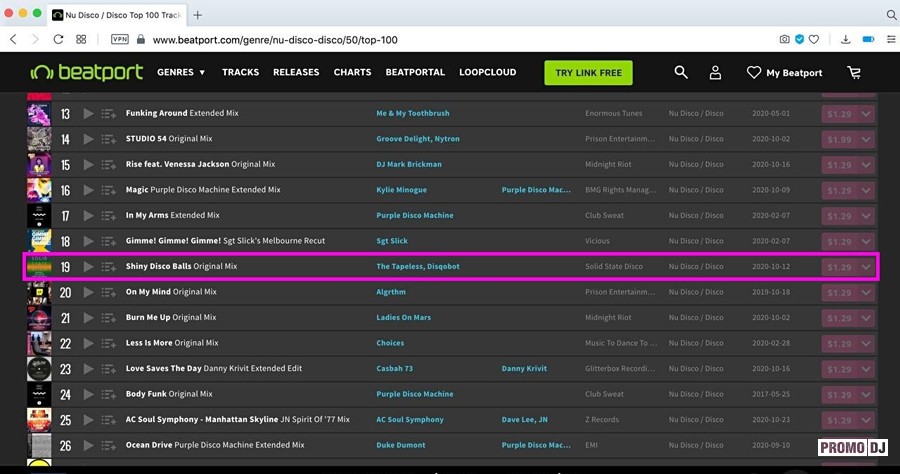Add STUDIO 54 to the queue
900x474 pixels.
[109, 139]
